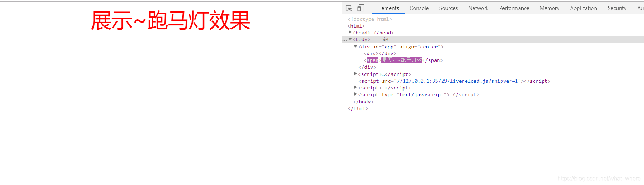This screenshot has width=644, height=185.
Task: Switch to the Elements tab
Action: click(388, 8)
